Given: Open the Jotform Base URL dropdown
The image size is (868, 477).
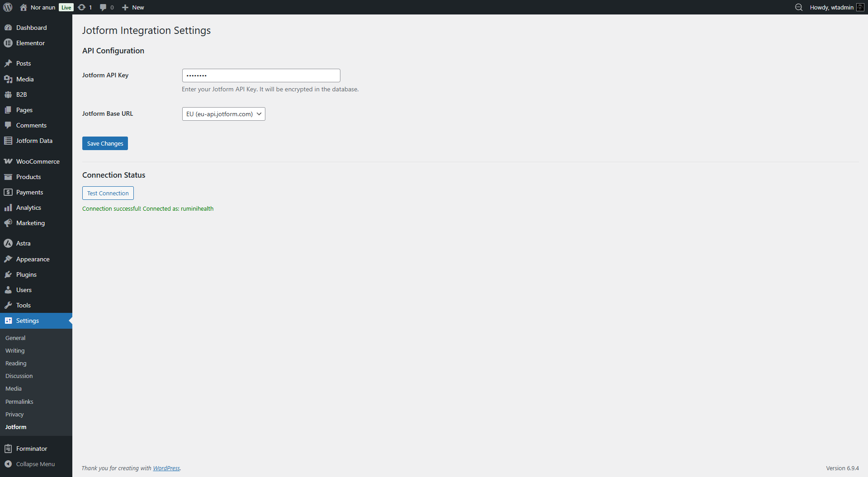Looking at the screenshot, I should pos(223,113).
